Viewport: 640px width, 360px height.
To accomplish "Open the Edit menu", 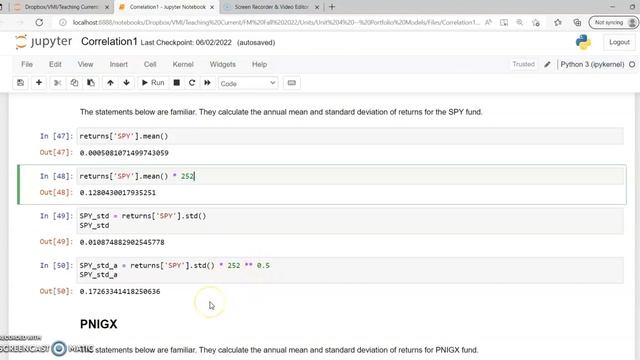I will pyautogui.click(x=55, y=64).
